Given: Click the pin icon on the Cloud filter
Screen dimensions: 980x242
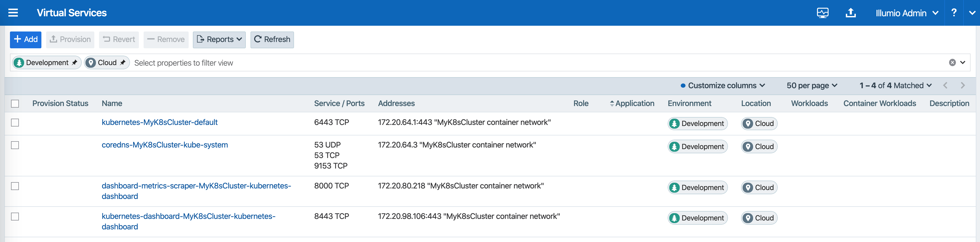Looking at the screenshot, I should pyautogui.click(x=123, y=62).
